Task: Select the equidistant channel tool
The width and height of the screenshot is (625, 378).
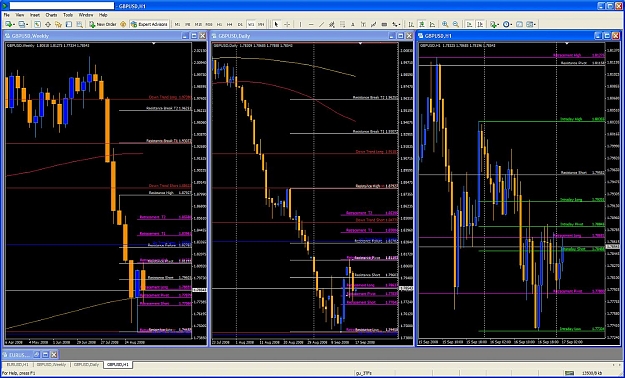Action: [332, 24]
